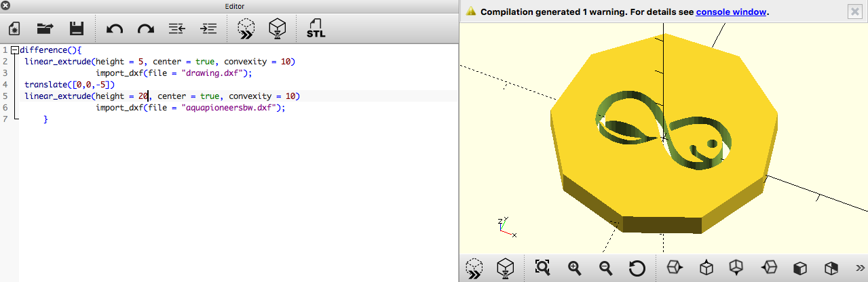Render the model from the editor toolbar
The height and width of the screenshot is (282, 868).
click(277, 28)
